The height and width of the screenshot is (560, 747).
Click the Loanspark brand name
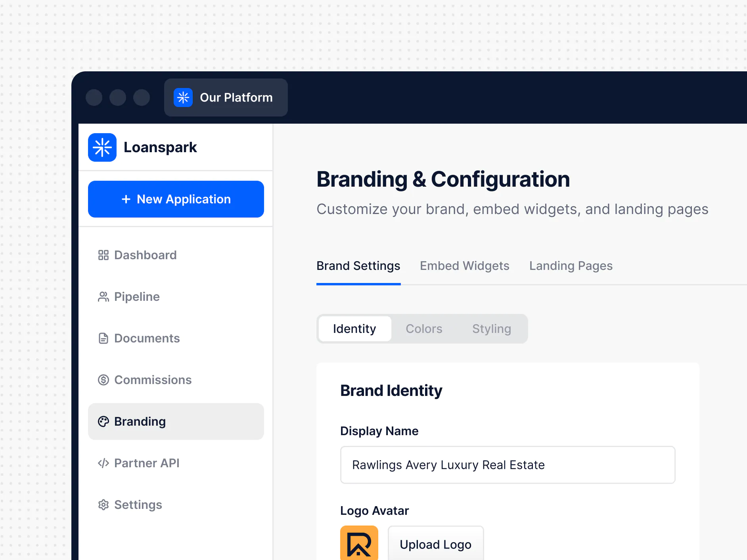click(x=160, y=147)
